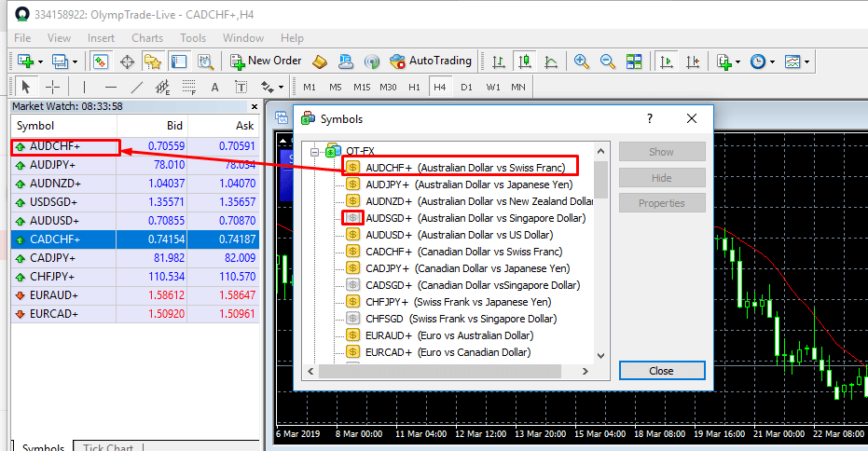Click the Show button in Symbols dialog

[x=662, y=152]
